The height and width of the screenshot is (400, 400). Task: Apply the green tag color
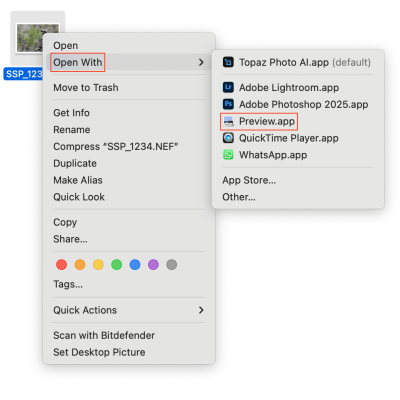coord(116,265)
